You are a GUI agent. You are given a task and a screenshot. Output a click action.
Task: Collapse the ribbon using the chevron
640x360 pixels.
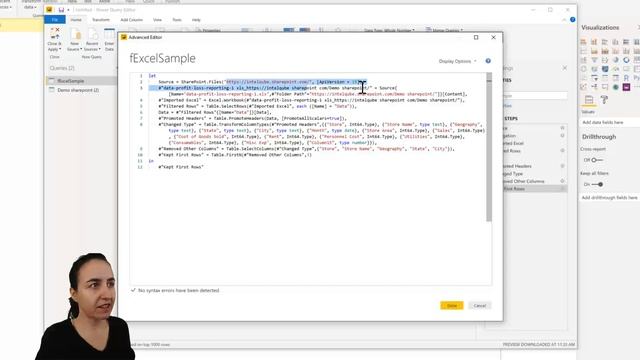point(564,20)
